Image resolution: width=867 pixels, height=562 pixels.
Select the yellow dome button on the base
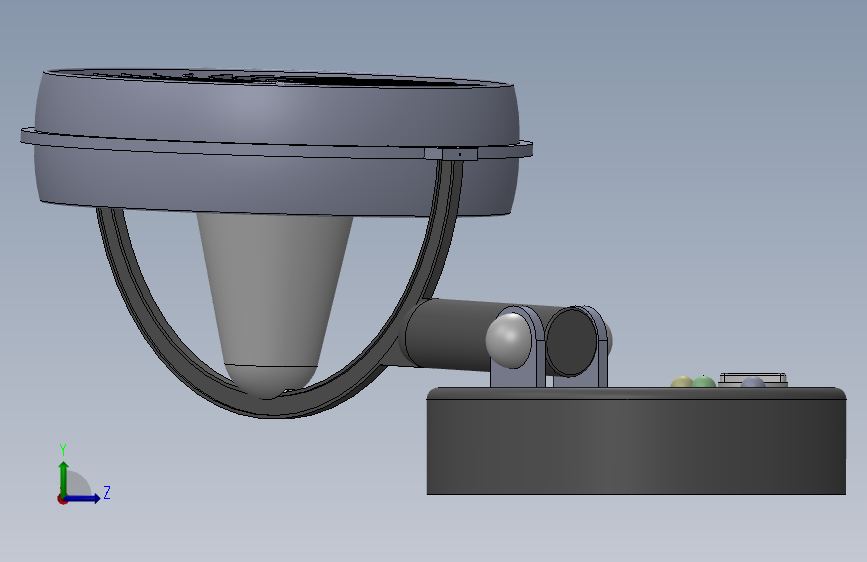pos(681,382)
